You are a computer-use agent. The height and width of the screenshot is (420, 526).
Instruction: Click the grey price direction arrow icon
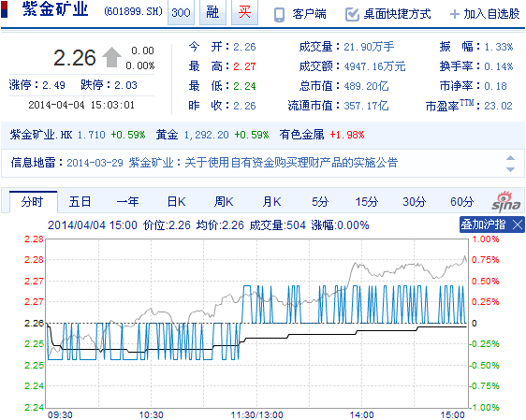click(x=111, y=57)
